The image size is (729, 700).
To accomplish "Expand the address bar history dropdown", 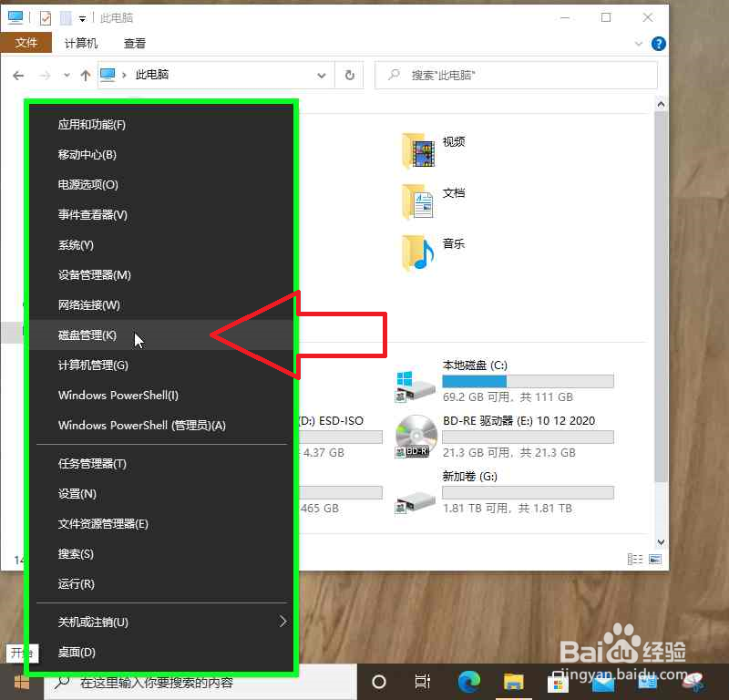I will [322, 76].
